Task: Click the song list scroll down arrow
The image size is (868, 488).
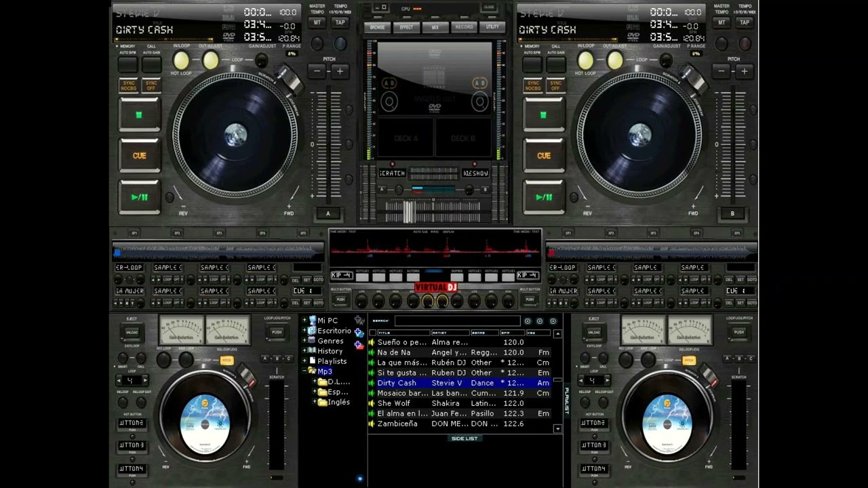Action: coord(557,428)
